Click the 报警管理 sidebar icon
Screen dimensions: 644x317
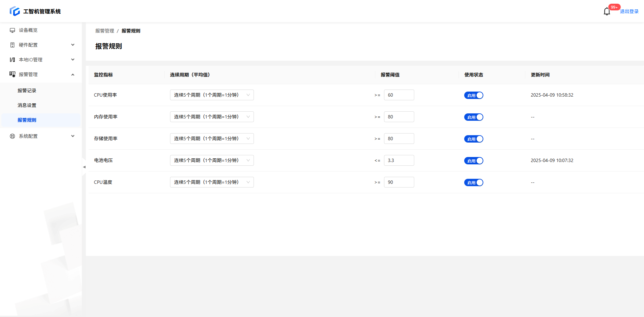12,74
